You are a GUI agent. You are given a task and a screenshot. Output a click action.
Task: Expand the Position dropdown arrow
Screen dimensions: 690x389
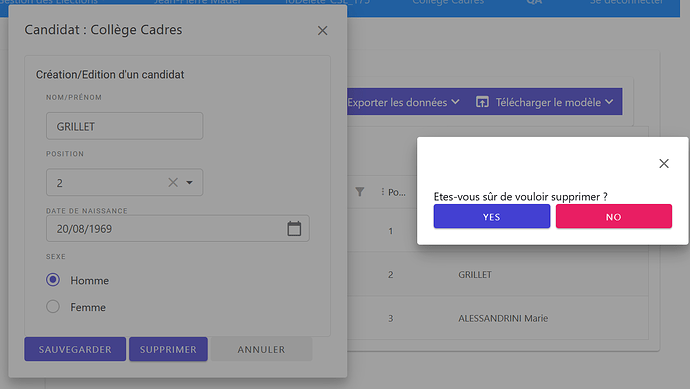[x=189, y=182]
